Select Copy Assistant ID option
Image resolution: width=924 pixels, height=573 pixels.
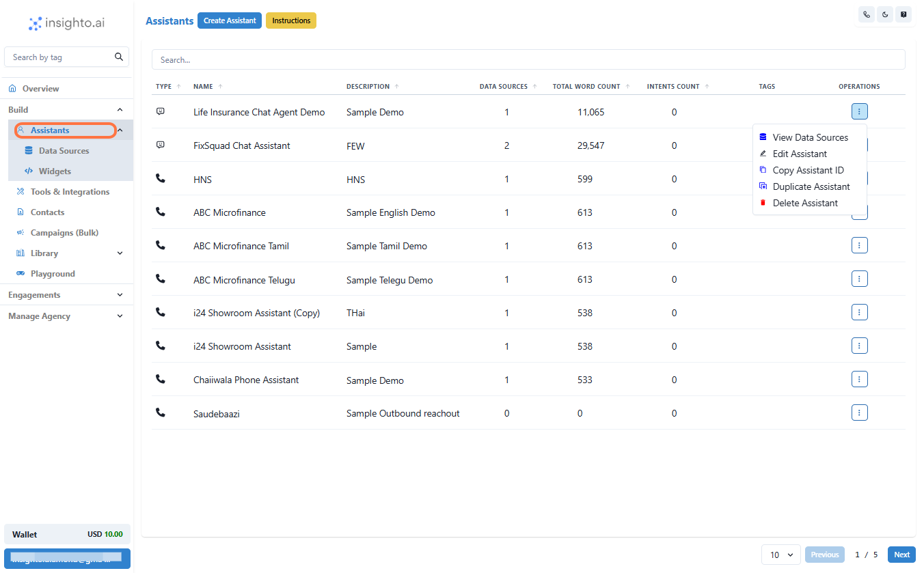tap(810, 170)
